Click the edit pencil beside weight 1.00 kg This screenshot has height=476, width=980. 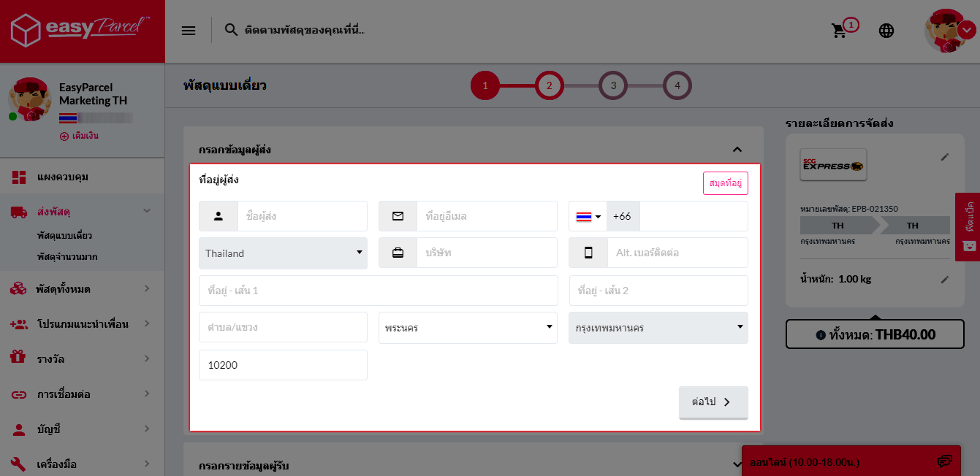tap(945, 279)
